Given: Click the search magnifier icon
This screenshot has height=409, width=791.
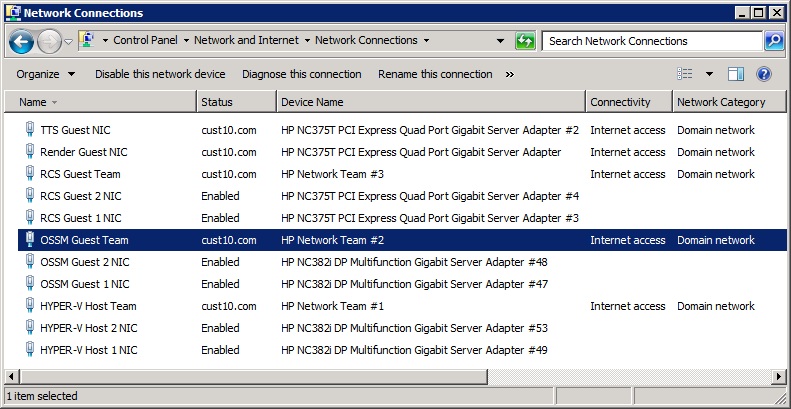Looking at the screenshot, I should point(773,41).
